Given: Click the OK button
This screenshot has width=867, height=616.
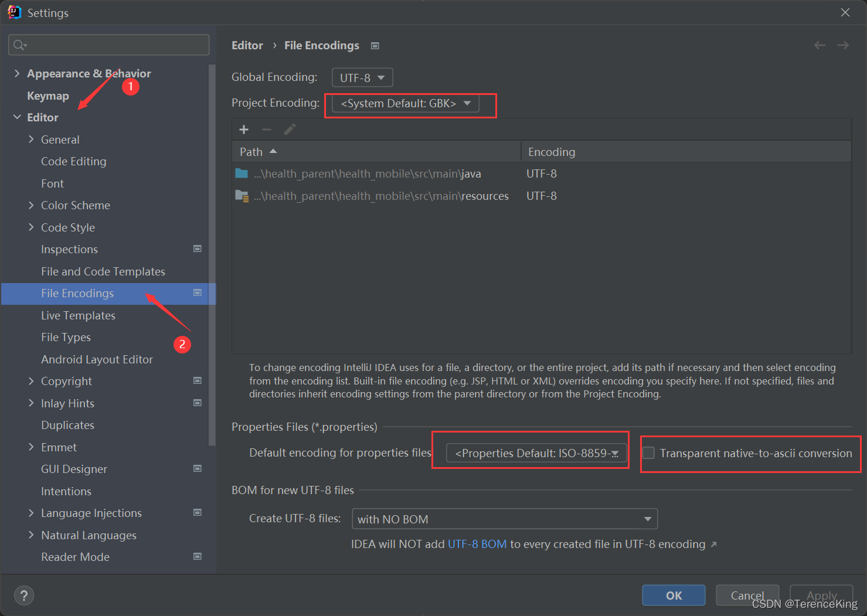Looking at the screenshot, I should [x=674, y=595].
